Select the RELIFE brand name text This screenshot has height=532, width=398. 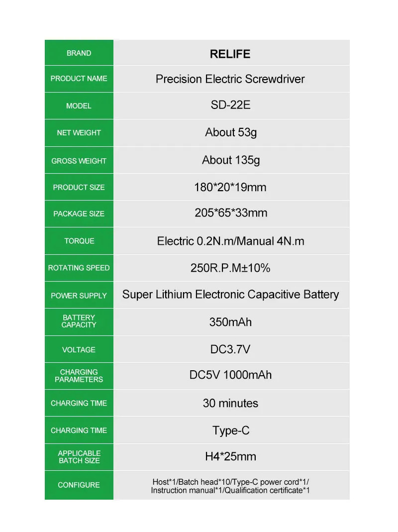[230, 54]
